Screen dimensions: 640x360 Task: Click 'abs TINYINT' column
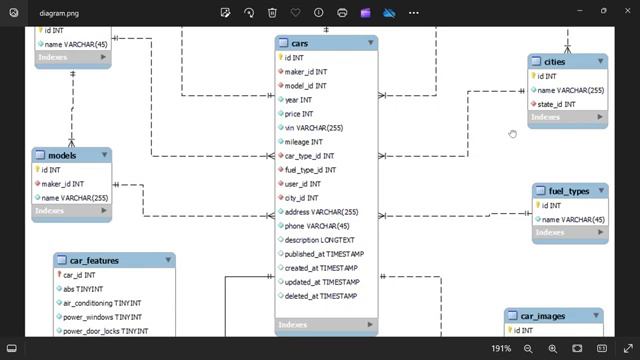point(83,289)
